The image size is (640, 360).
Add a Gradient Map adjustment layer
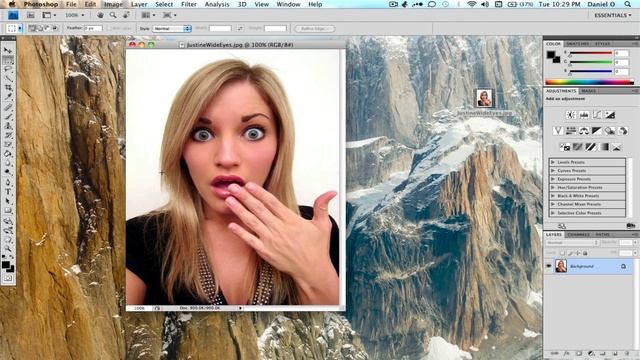[604, 147]
